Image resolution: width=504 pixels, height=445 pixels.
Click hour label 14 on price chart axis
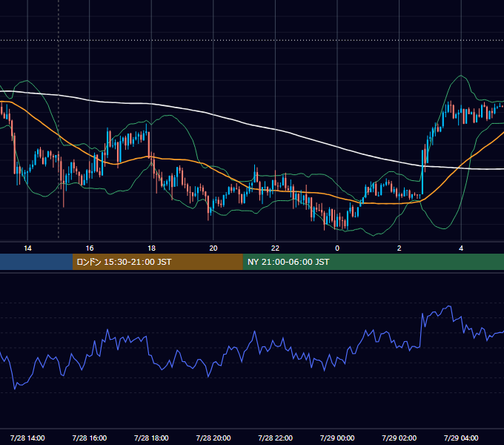click(27, 248)
